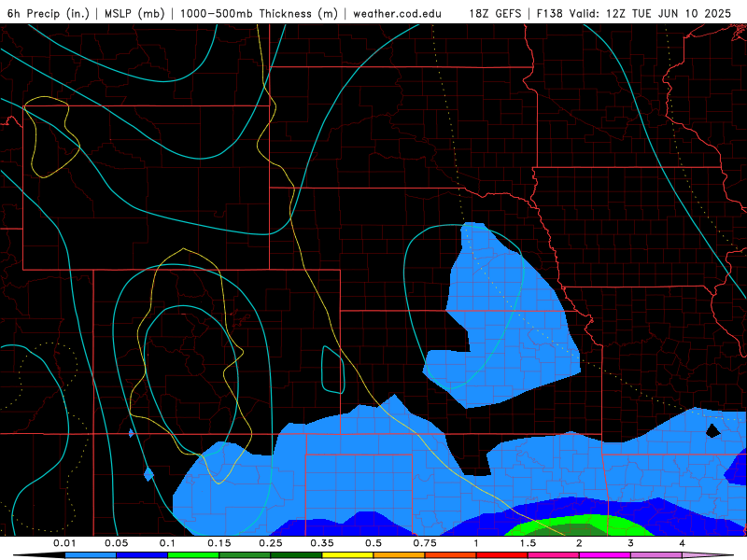747x560 pixels.
Task: Click the 'MSLP (mb)' header label
Action: [134, 13]
